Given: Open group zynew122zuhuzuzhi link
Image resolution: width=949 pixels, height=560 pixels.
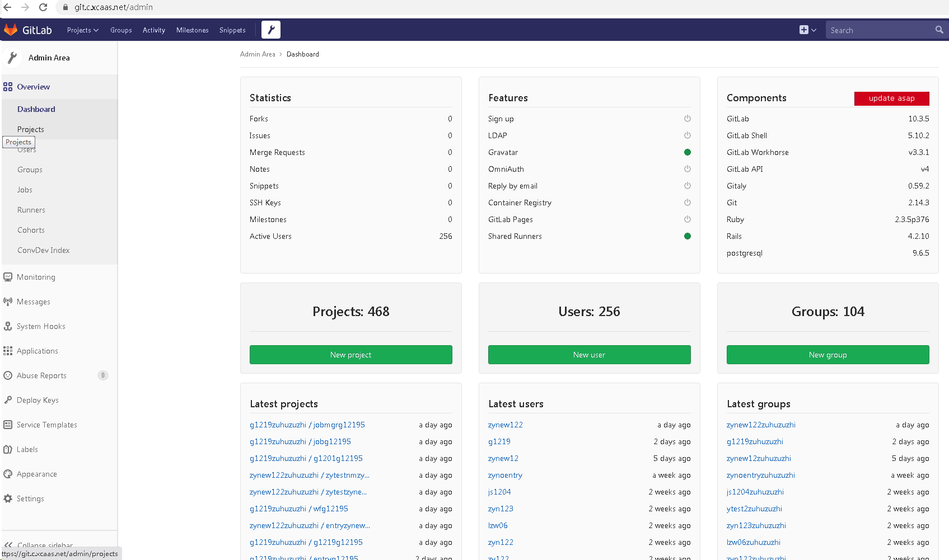Looking at the screenshot, I should click(x=761, y=425).
